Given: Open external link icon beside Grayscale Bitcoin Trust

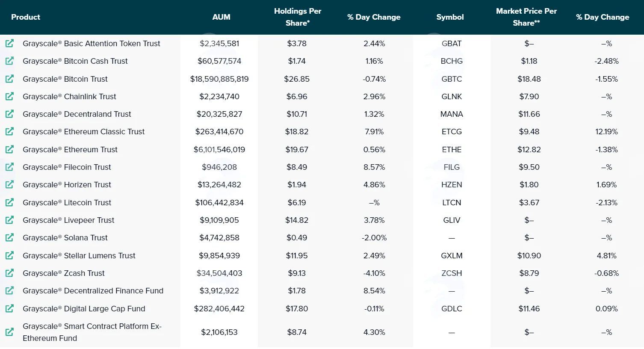Looking at the screenshot, I should pos(9,79).
